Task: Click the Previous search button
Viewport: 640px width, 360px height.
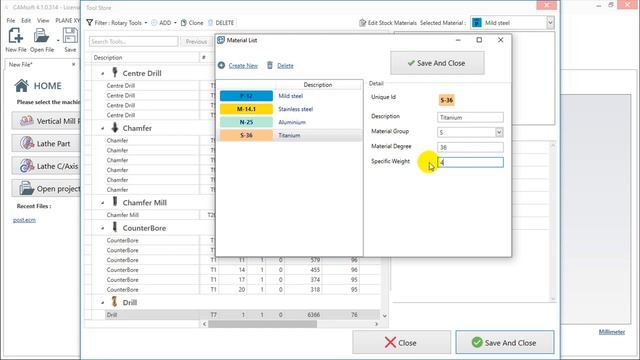Action: [x=196, y=42]
